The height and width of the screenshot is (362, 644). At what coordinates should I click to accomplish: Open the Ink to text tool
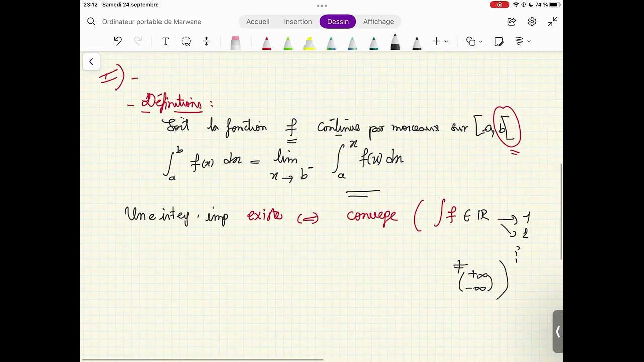click(x=520, y=41)
